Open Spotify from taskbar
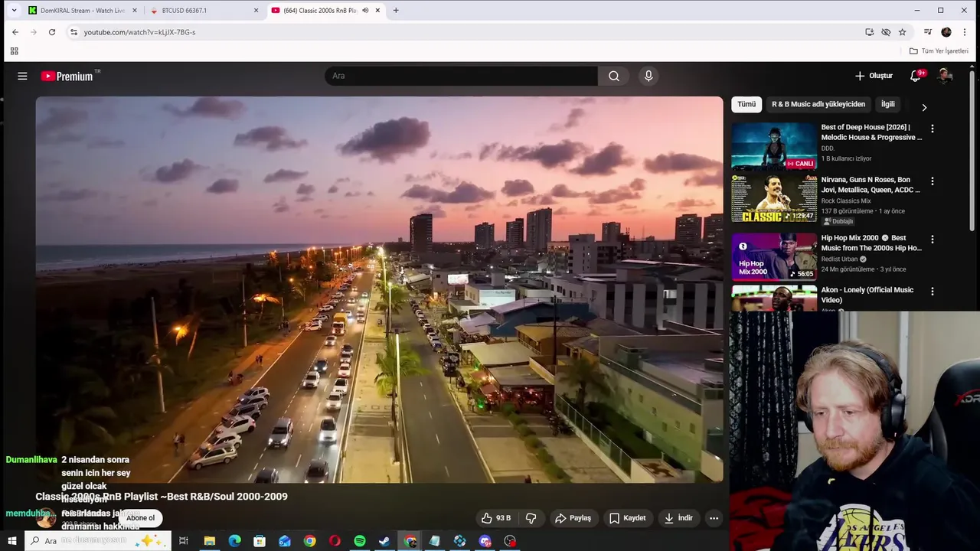Screen dimensions: 980x551 pyautogui.click(x=360, y=541)
